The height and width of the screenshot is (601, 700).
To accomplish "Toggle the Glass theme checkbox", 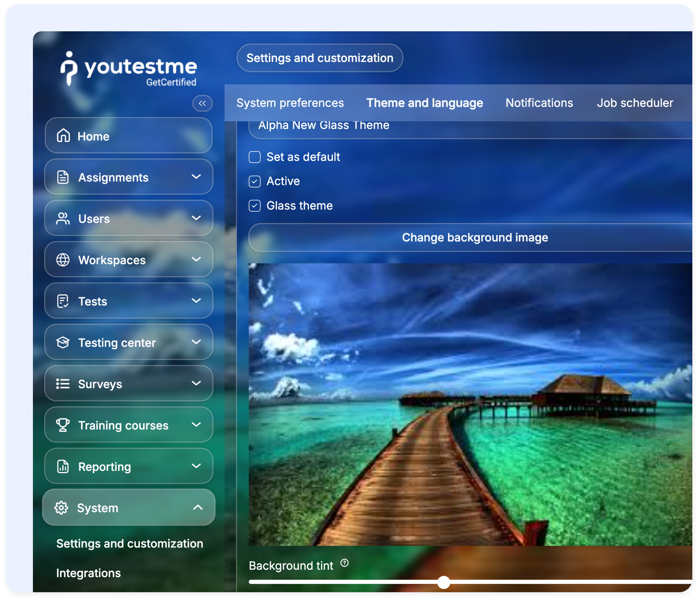I will [x=254, y=206].
